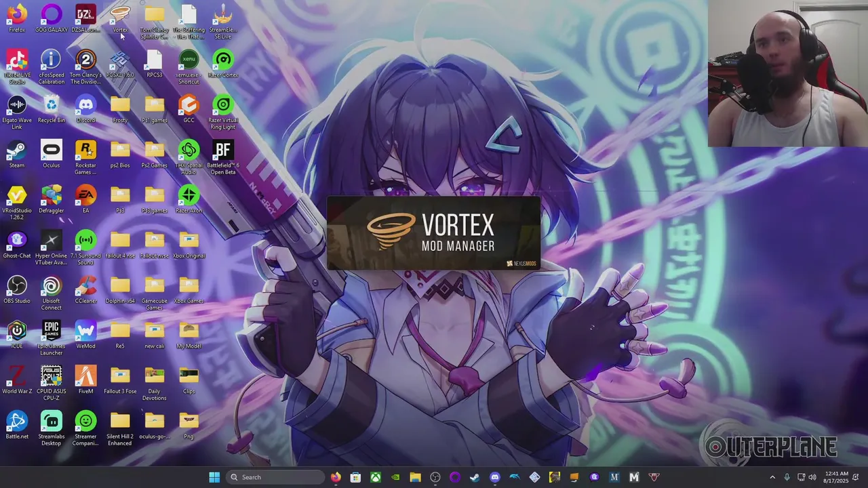
Task: Select the World War Z shortcut
Action: coord(17,380)
